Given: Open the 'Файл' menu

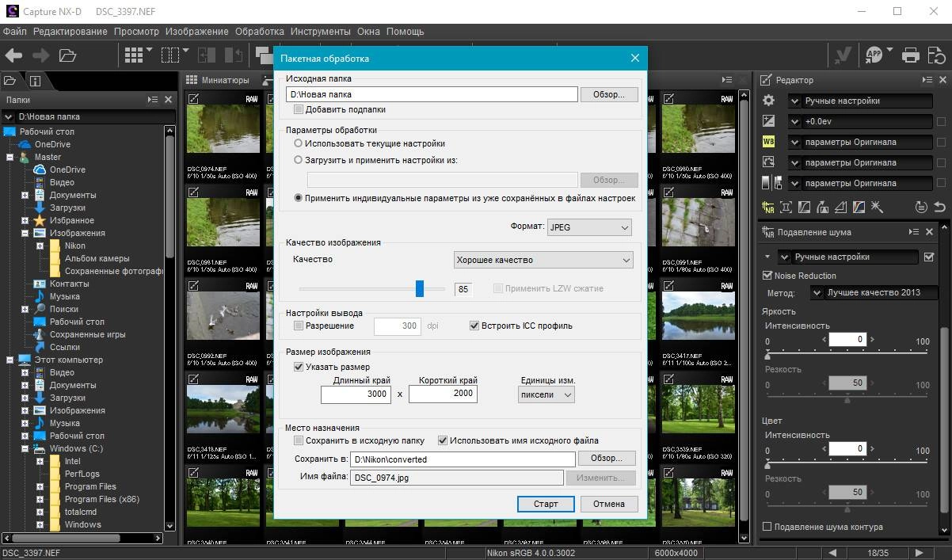Looking at the screenshot, I should pyautogui.click(x=14, y=32).
